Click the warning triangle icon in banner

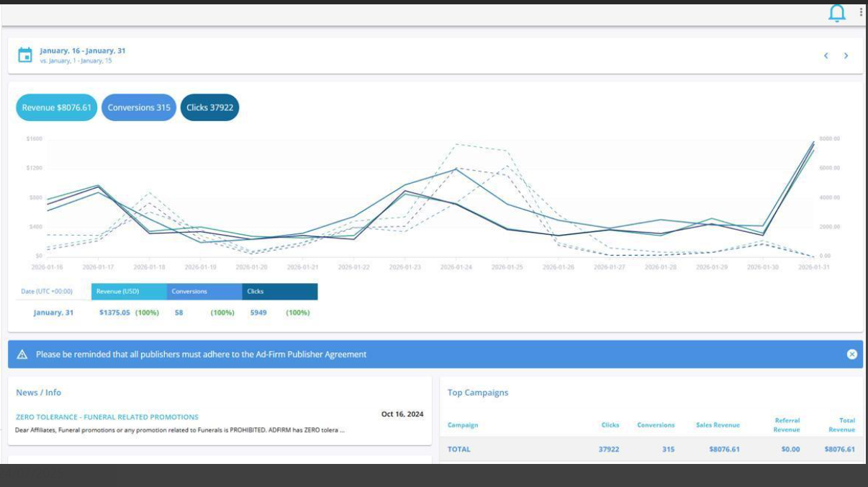[x=22, y=354]
